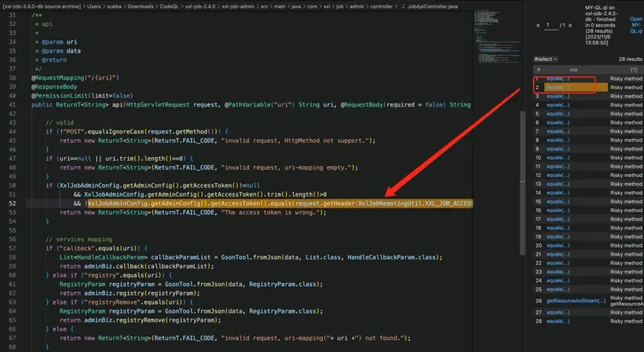
Task: Click the @PermissionLimit annotation on line 40
Action: tap(82, 96)
